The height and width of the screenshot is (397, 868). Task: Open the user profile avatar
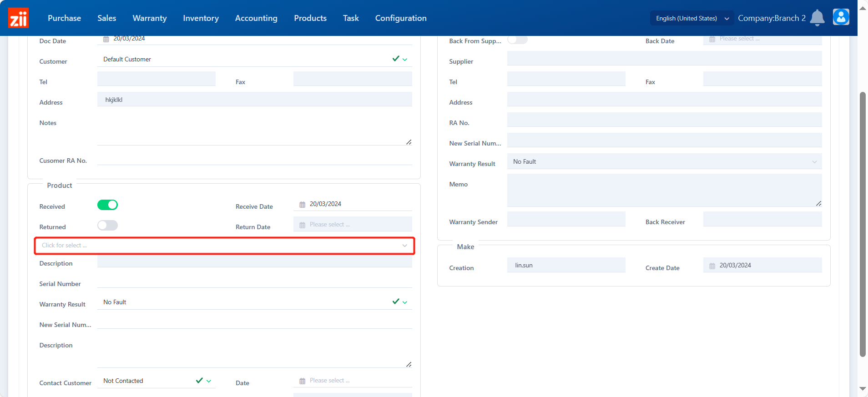pyautogui.click(x=841, y=17)
